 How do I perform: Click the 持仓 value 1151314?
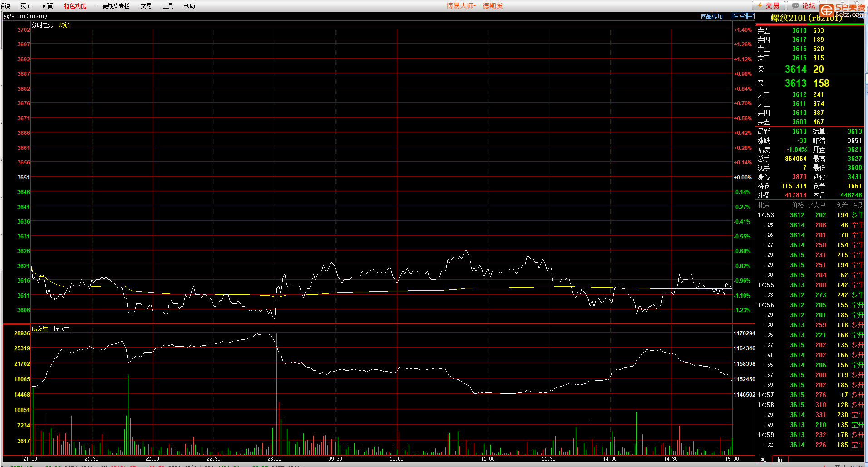click(x=794, y=186)
